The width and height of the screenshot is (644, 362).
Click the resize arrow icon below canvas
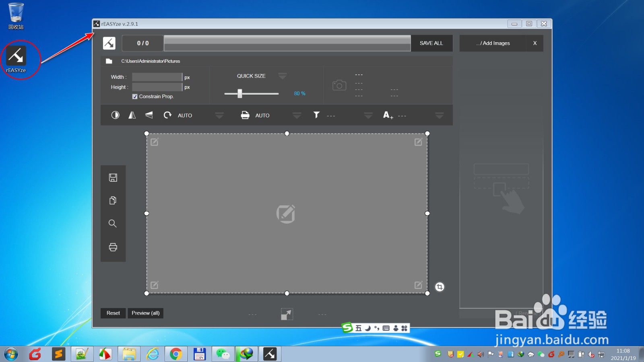pos(287,314)
